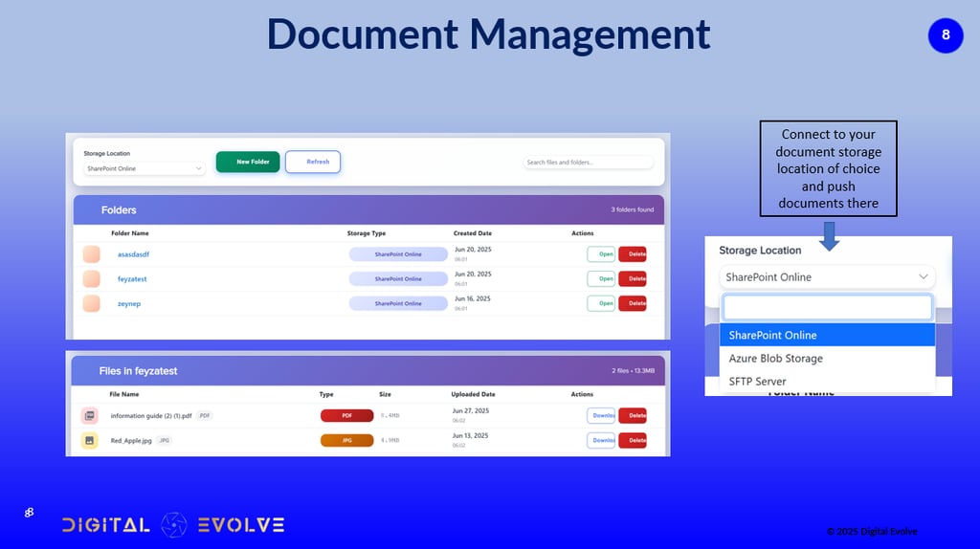Choose Azure Blob Storage option

point(827,358)
